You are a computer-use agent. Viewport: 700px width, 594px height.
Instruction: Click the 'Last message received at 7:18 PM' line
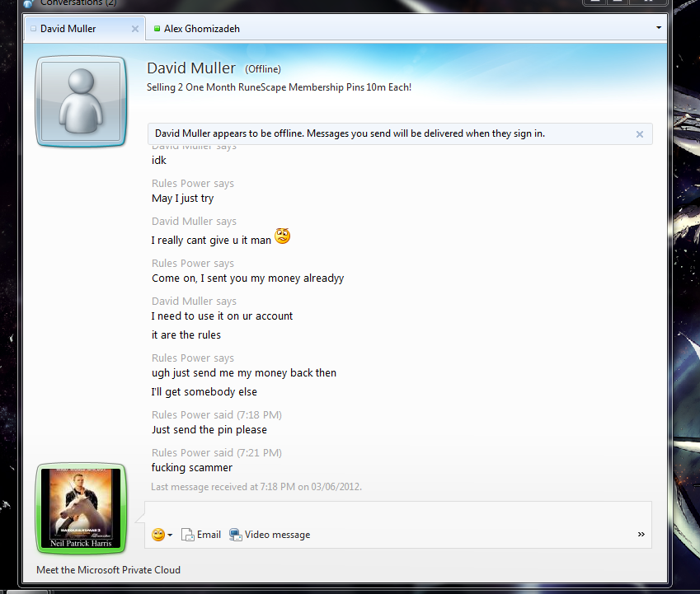[x=256, y=487]
